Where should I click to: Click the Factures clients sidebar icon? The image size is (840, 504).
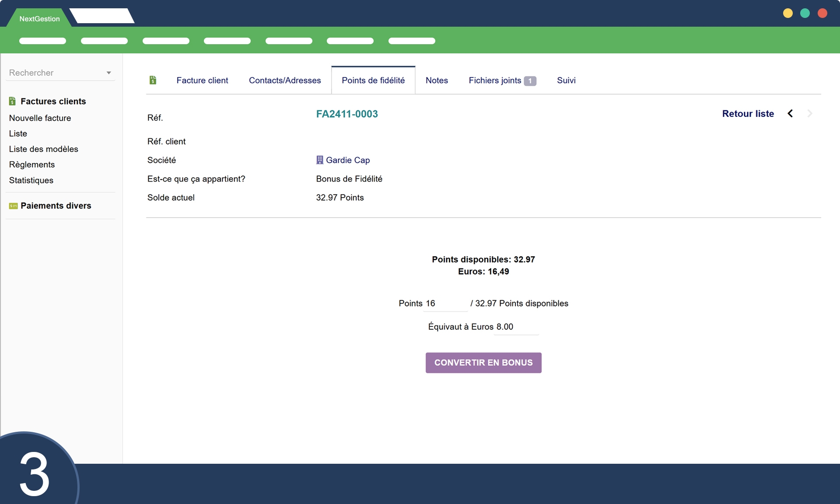(x=13, y=101)
